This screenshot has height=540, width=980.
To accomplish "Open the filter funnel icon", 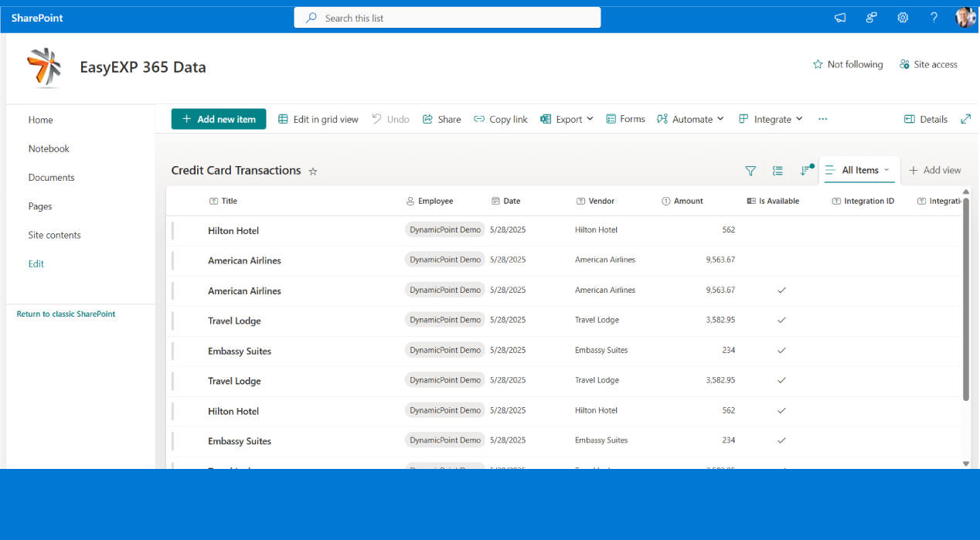I will (750, 171).
